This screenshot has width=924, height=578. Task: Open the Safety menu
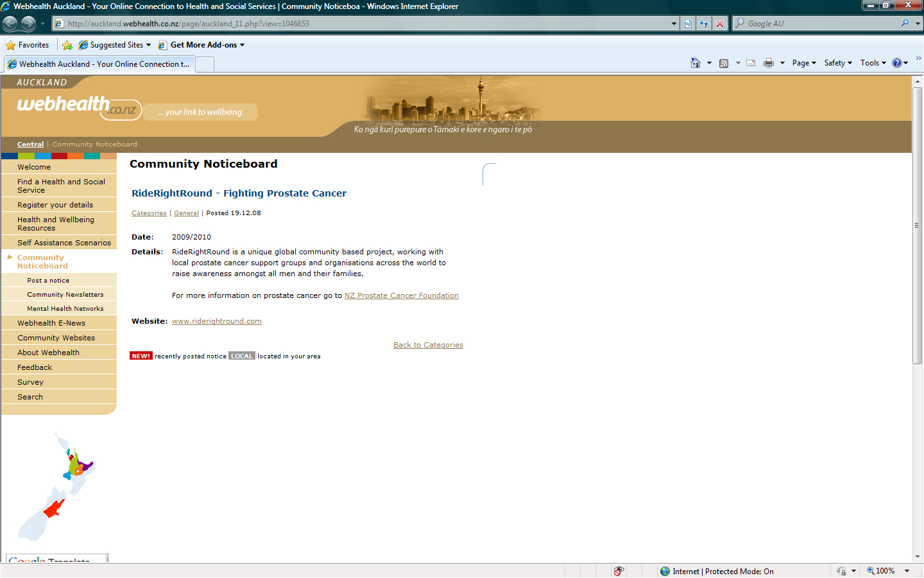[x=838, y=63]
